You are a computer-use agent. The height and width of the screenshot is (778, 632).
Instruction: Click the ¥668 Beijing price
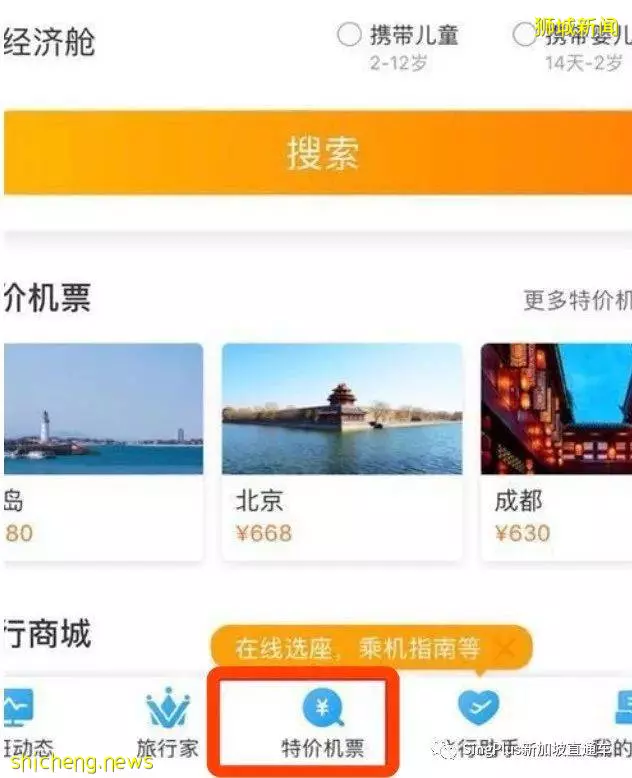tap(264, 533)
